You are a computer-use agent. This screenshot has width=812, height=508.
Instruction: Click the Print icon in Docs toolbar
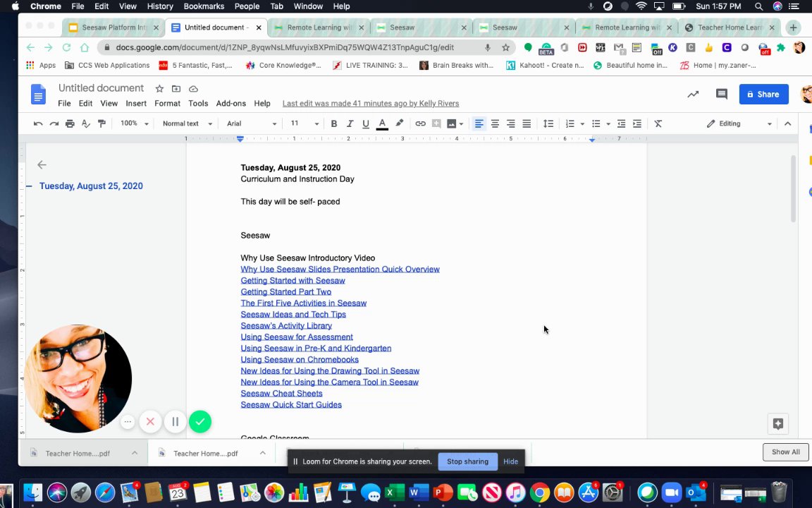point(70,123)
